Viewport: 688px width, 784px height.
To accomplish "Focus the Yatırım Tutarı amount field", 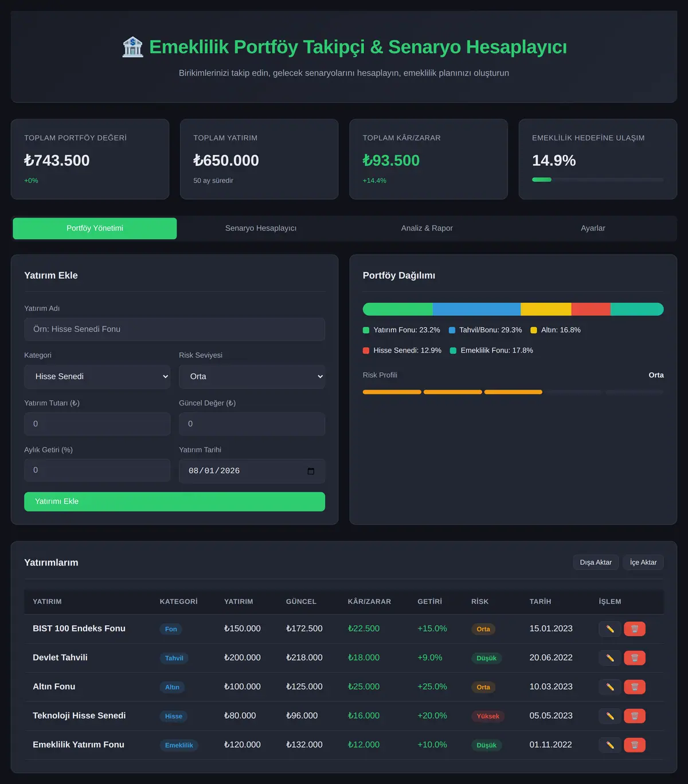I will coord(97,424).
